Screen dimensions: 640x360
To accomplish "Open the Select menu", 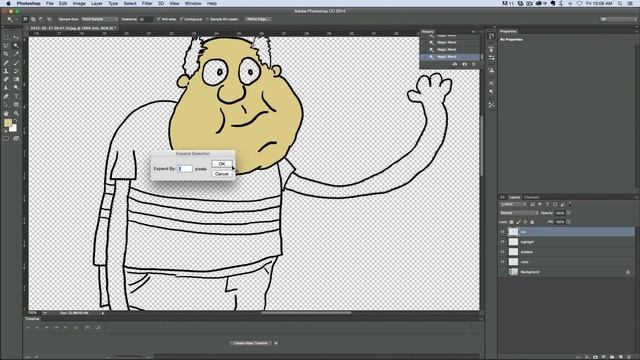I will tap(130, 3).
